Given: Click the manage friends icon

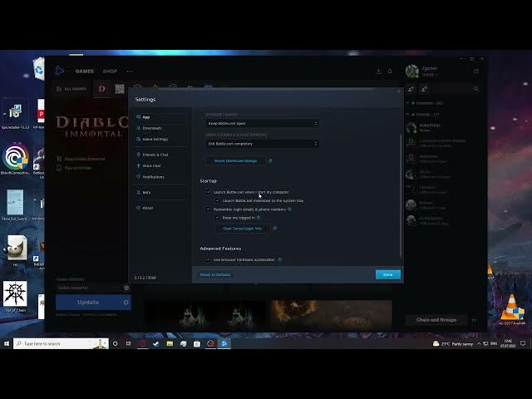Looking at the screenshot, I should click(x=424, y=89).
